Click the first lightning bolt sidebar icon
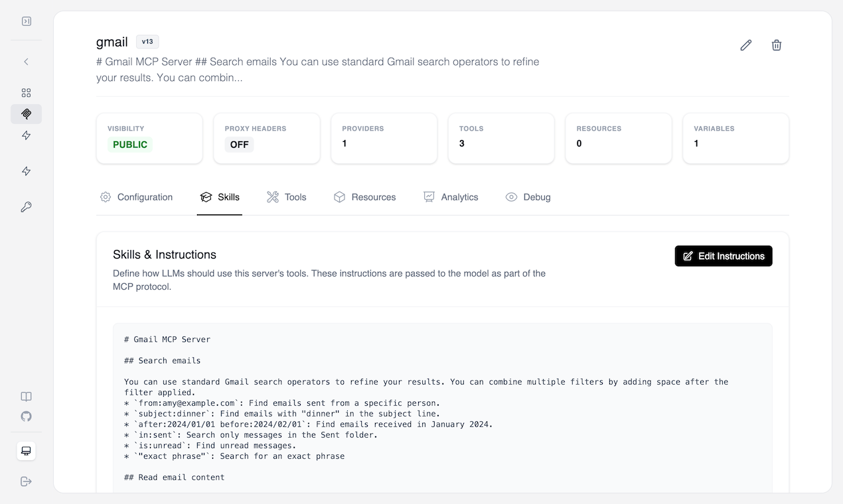843x504 pixels. pyautogui.click(x=26, y=135)
